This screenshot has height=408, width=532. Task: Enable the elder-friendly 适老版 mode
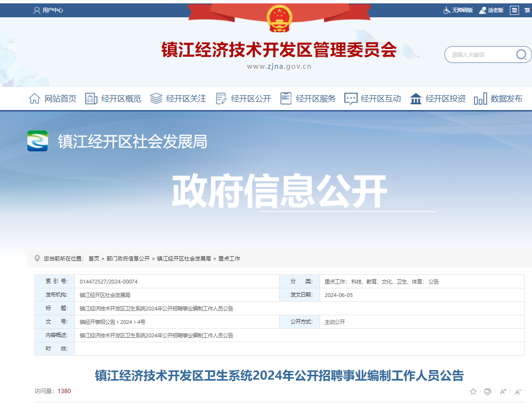coord(493,10)
